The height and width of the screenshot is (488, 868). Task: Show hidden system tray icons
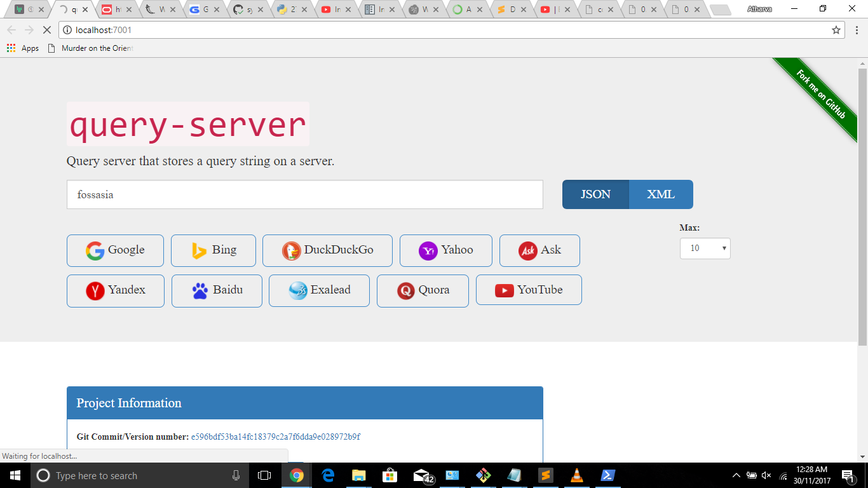736,475
